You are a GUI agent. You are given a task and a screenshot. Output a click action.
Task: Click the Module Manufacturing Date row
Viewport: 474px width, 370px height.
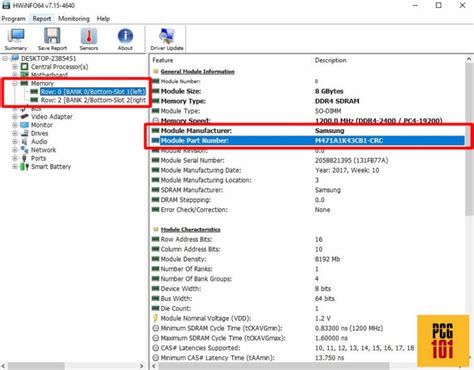[308, 170]
